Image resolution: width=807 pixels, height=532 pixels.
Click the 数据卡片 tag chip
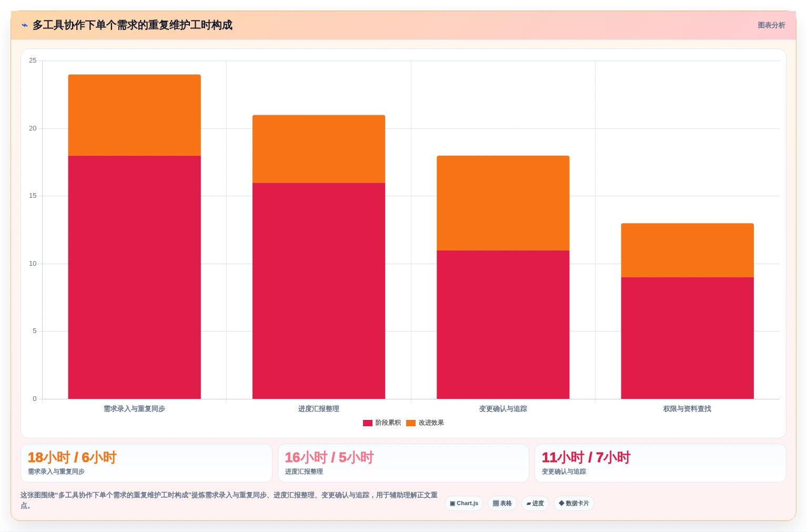pyautogui.click(x=574, y=504)
